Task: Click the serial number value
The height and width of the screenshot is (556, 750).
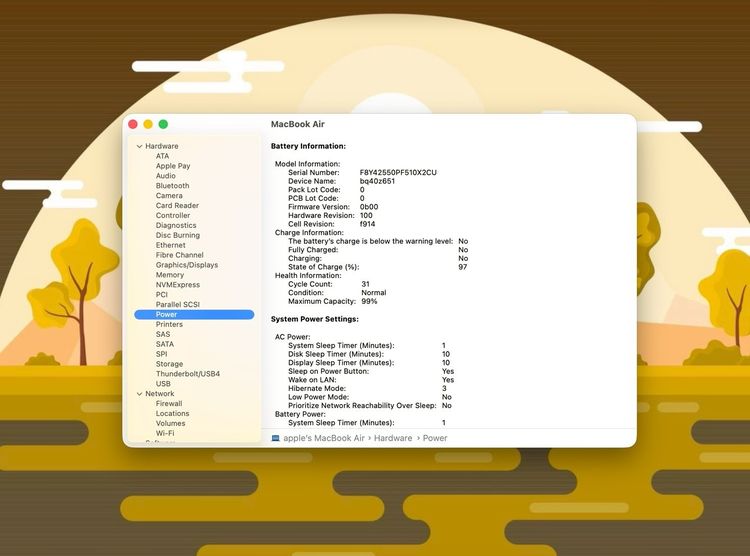Action: (x=398, y=172)
